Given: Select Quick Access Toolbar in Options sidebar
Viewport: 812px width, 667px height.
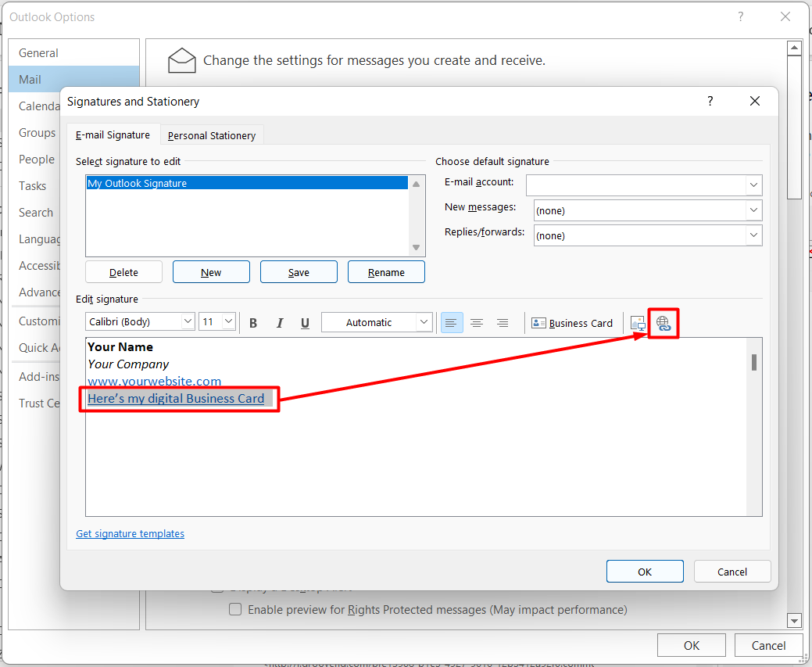Looking at the screenshot, I should (39, 348).
